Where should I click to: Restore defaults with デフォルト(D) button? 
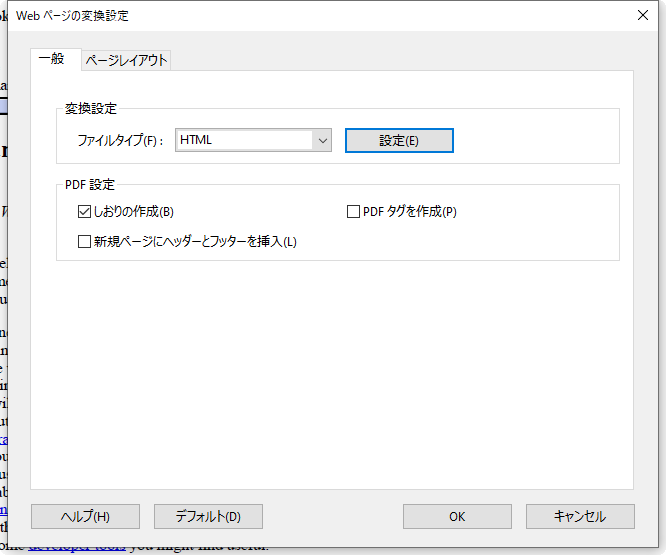pos(208,517)
